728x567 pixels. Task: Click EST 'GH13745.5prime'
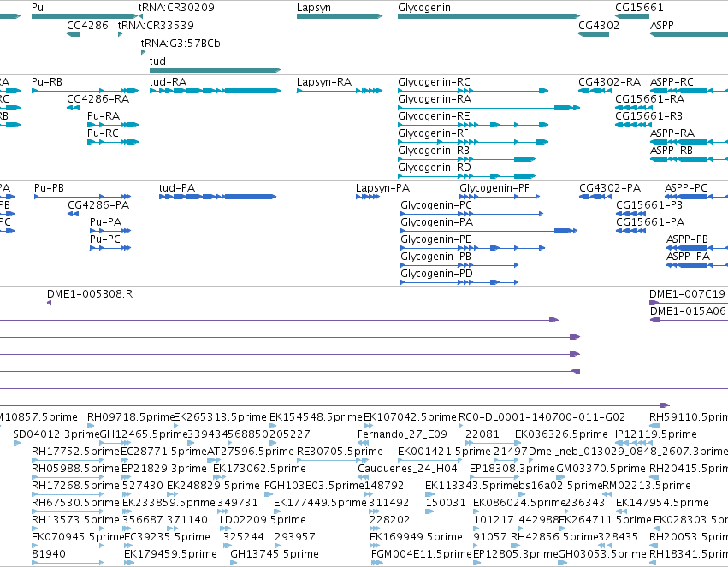275,554
